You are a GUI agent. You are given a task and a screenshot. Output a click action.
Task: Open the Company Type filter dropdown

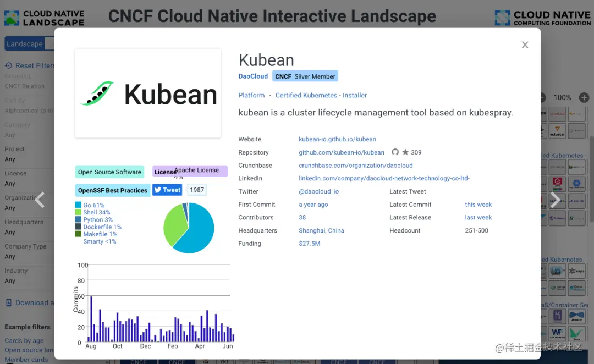tap(29, 256)
